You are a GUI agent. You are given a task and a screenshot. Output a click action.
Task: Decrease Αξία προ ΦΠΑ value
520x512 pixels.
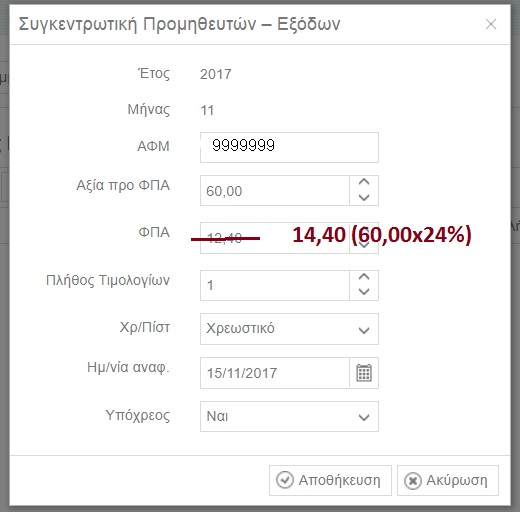pos(364,198)
